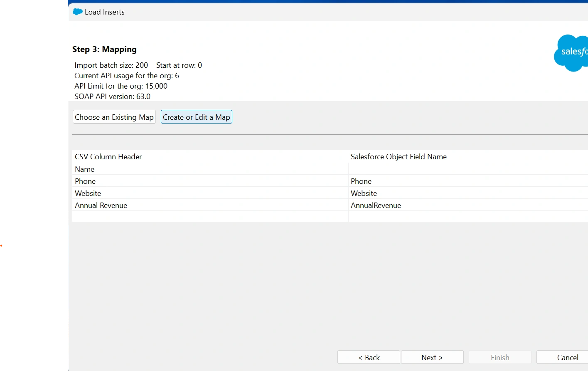Screen dimensions: 588x371
Task: Click the Salesforce Object Field Name heading
Action: point(399,157)
